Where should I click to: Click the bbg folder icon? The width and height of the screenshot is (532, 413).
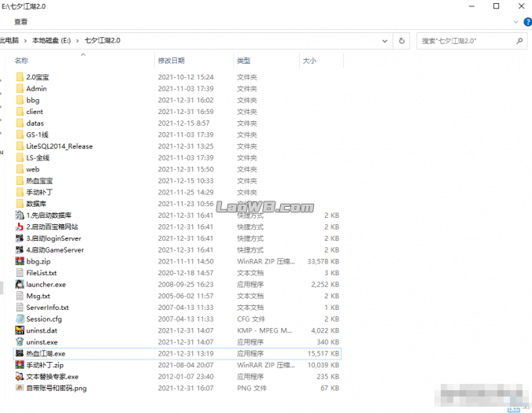coord(20,100)
